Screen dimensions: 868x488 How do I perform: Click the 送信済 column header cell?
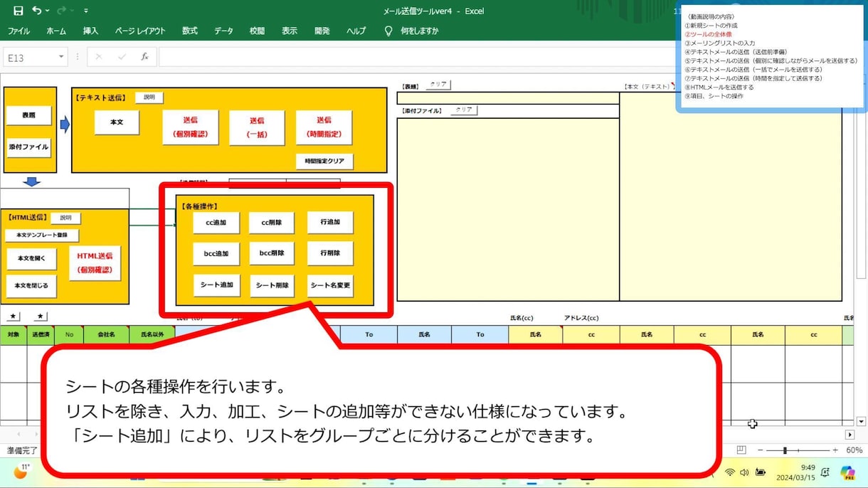click(41, 334)
